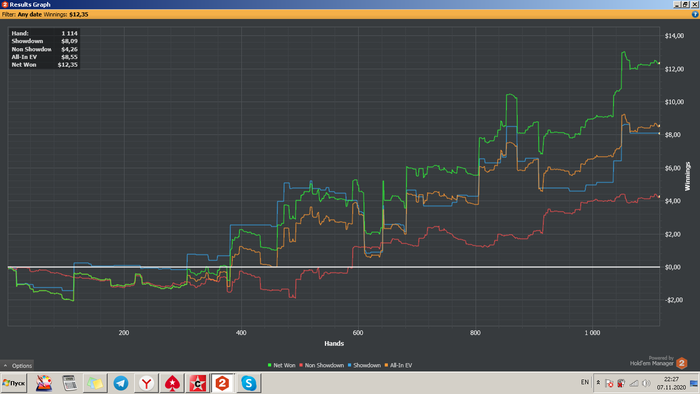Click the show desktop tray icon
Image resolution: width=700 pixels, height=394 pixels.
694,383
